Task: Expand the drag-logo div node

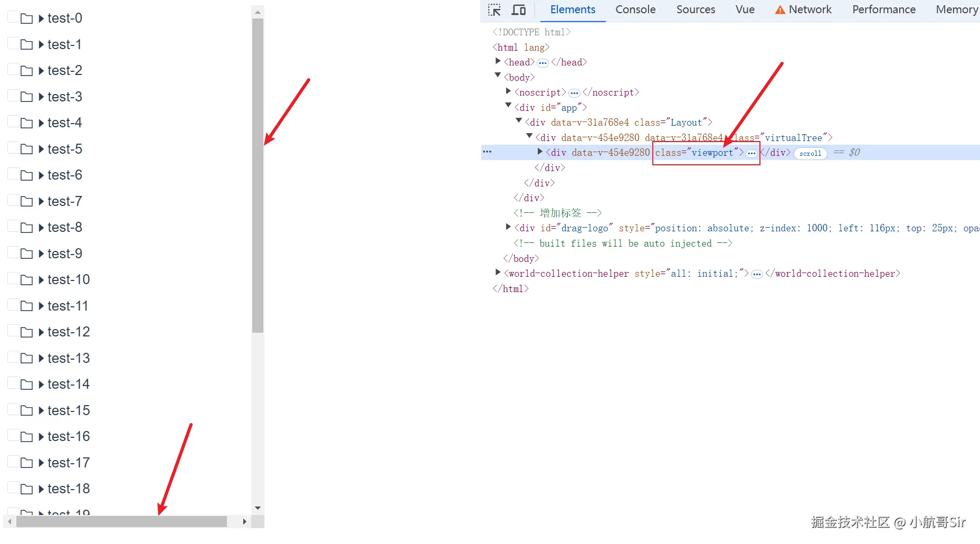Action: (x=508, y=227)
